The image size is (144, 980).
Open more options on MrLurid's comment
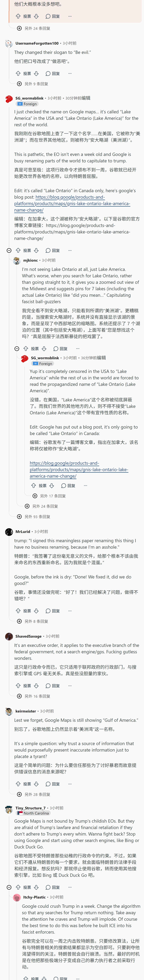tap(70, 611)
